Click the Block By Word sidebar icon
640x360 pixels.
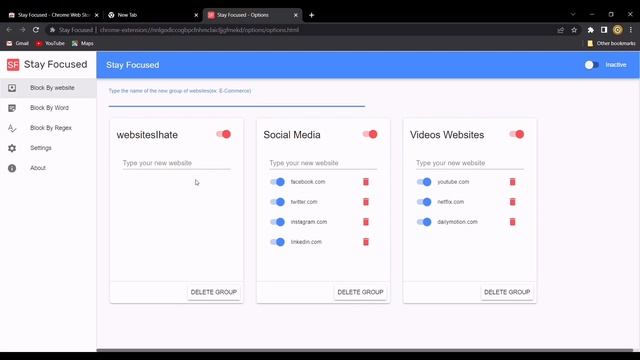click(12, 108)
